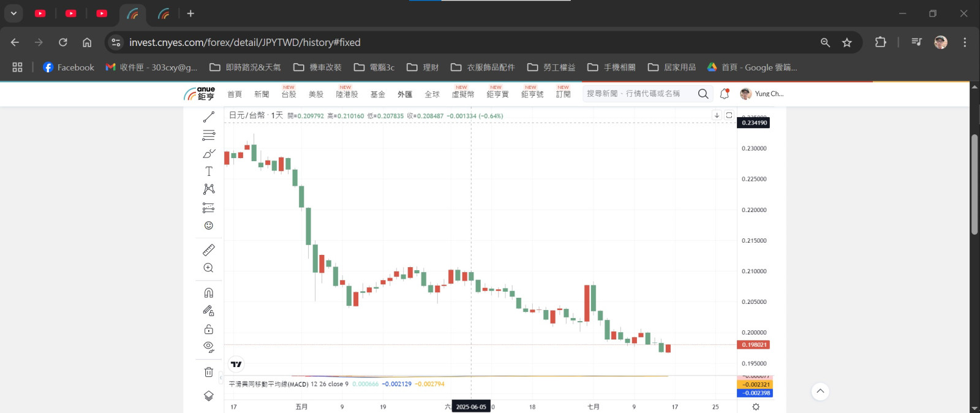The image size is (980, 413).
Task: Open the emoji sticker tool
Action: click(x=209, y=225)
